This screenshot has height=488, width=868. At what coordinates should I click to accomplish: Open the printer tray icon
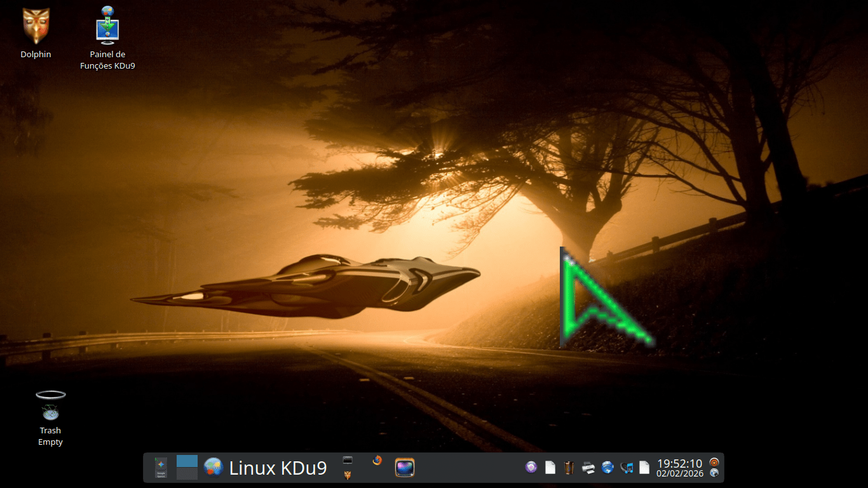[x=588, y=468]
